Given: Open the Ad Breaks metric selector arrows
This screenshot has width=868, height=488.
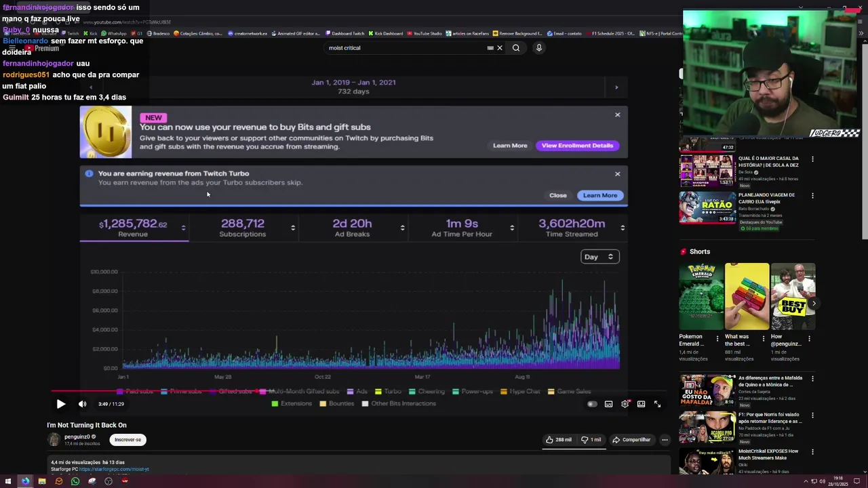Looking at the screenshot, I should pyautogui.click(x=403, y=228).
